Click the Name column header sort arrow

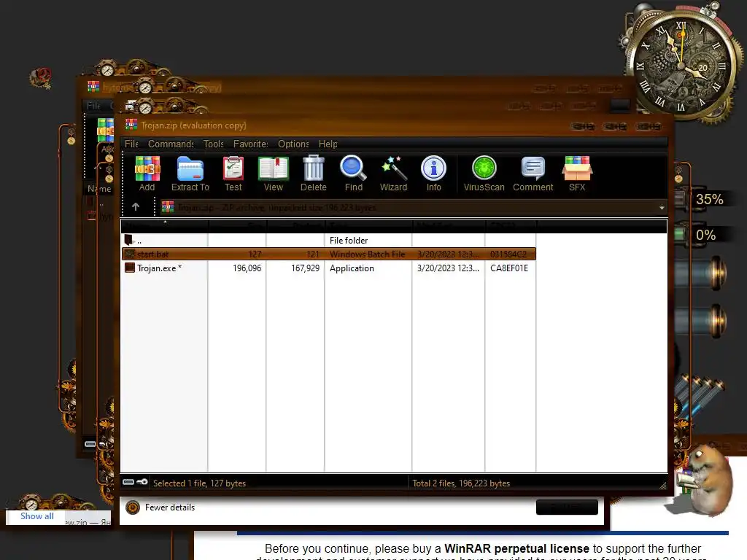[166, 222]
